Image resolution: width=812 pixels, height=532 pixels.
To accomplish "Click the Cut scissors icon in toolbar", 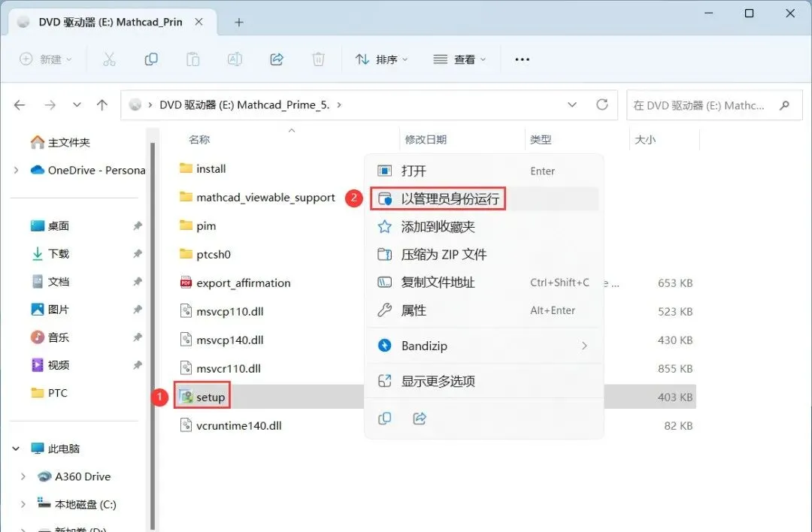I will point(109,59).
